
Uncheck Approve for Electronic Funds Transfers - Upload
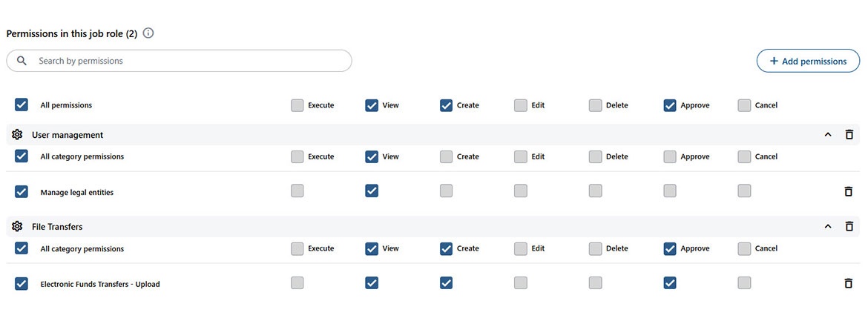tap(670, 283)
